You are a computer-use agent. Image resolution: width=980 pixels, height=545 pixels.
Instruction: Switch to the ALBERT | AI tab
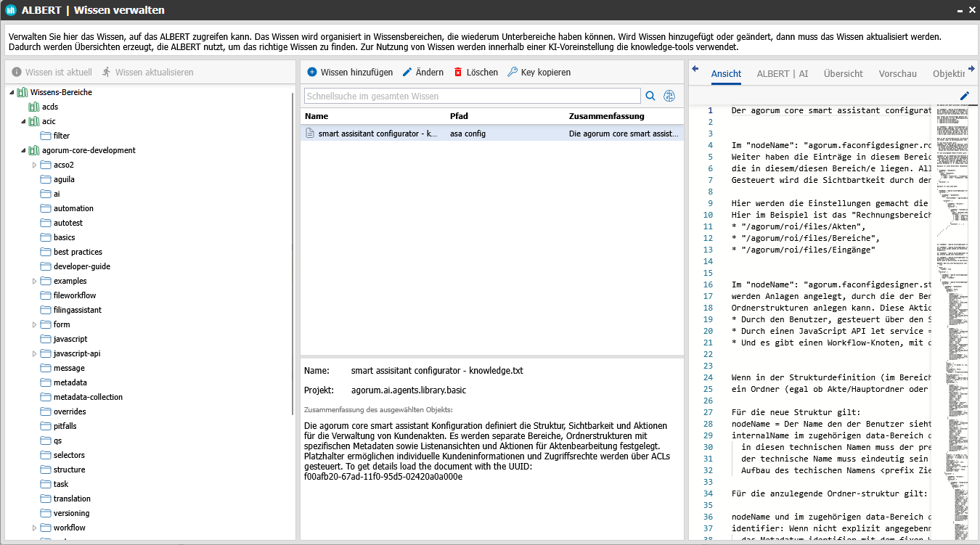click(782, 73)
